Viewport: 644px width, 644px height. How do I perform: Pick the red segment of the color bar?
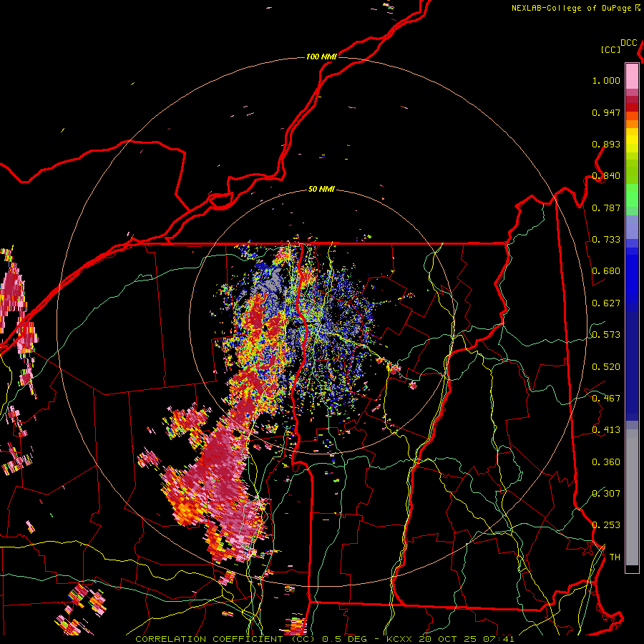632,107
